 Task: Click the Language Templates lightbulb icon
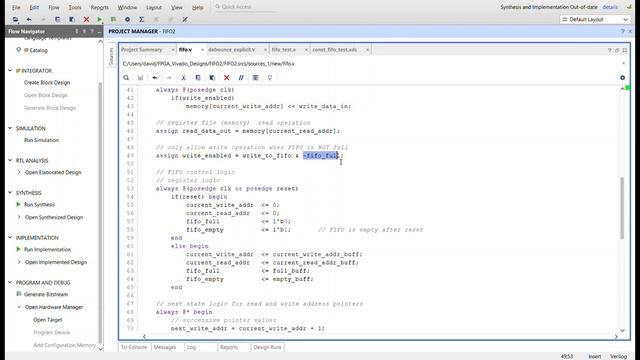click(270, 78)
